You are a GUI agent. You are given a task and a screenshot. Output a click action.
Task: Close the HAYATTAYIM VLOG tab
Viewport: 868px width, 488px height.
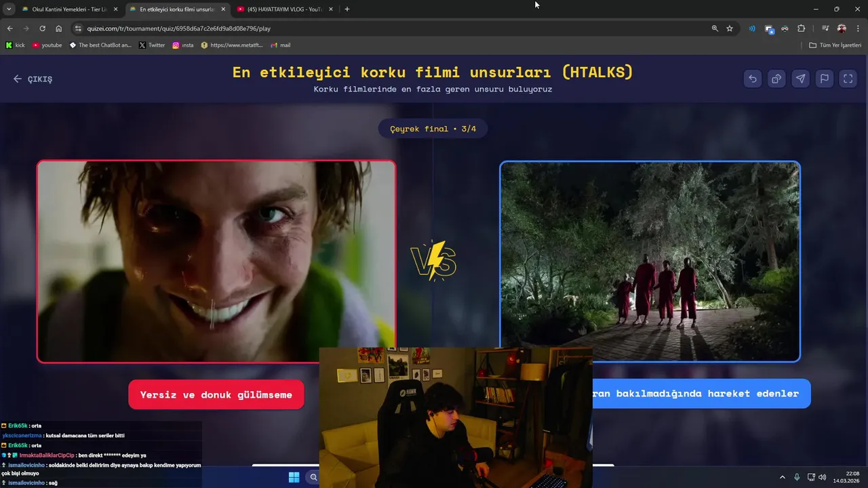pos(331,9)
